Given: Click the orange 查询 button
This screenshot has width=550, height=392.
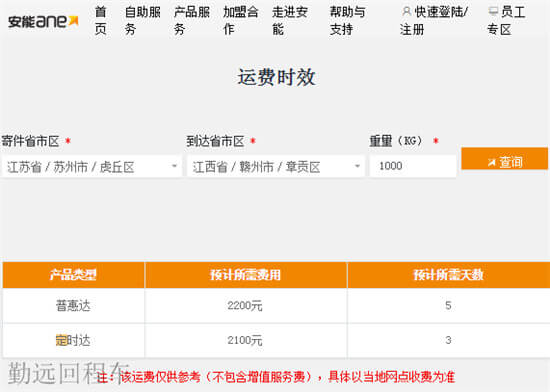Looking at the screenshot, I should click(504, 158).
